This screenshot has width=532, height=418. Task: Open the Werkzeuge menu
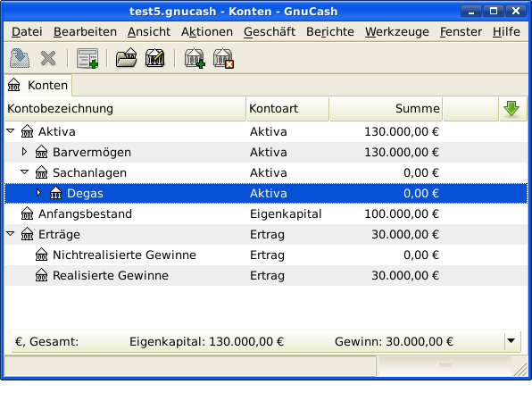point(397,32)
